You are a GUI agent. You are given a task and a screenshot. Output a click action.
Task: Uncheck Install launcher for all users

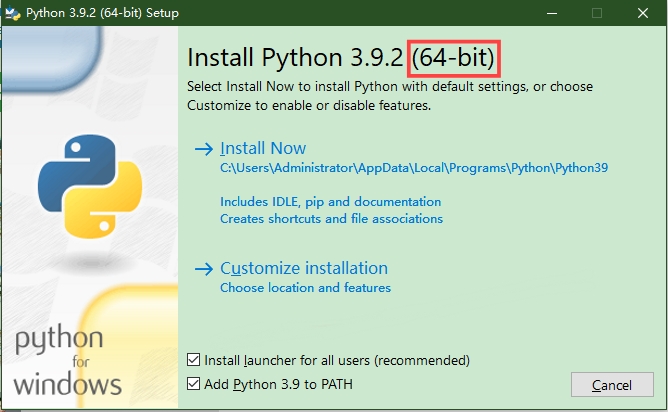coord(193,360)
